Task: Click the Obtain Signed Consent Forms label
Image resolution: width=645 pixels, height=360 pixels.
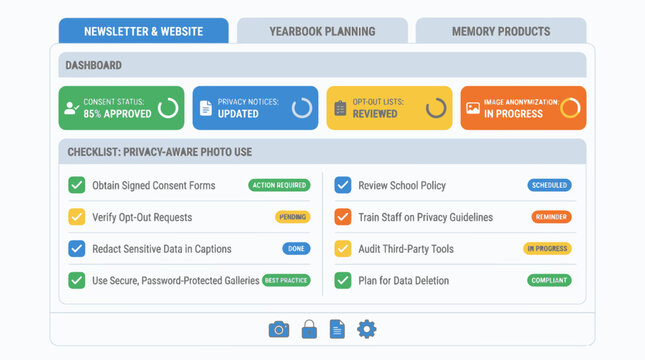Action: 153,186
